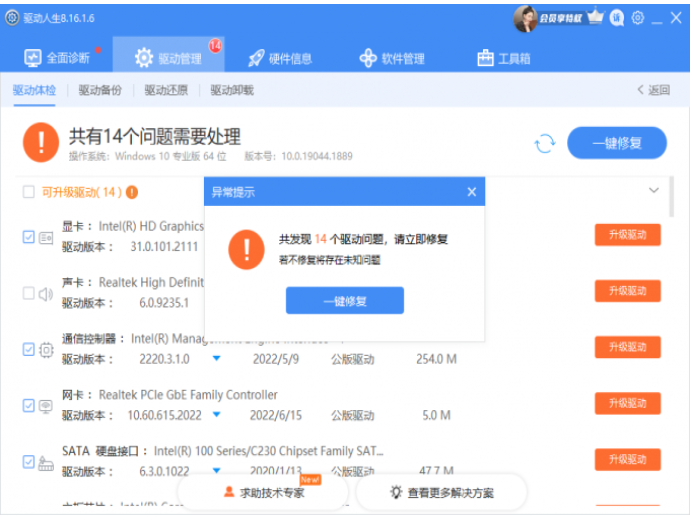This screenshot has width=693, height=520.
Task: Open settings gear in title bar
Action: (x=637, y=18)
